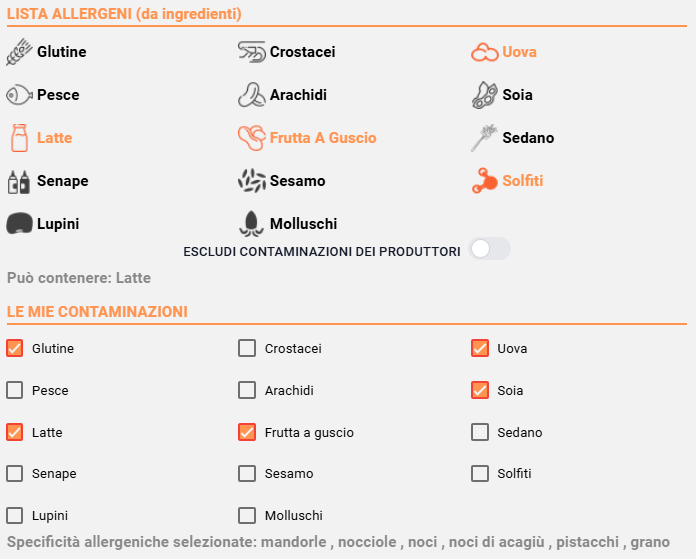Check the Crostacei contamination checkbox
This screenshot has height=559, width=696.
tap(247, 348)
